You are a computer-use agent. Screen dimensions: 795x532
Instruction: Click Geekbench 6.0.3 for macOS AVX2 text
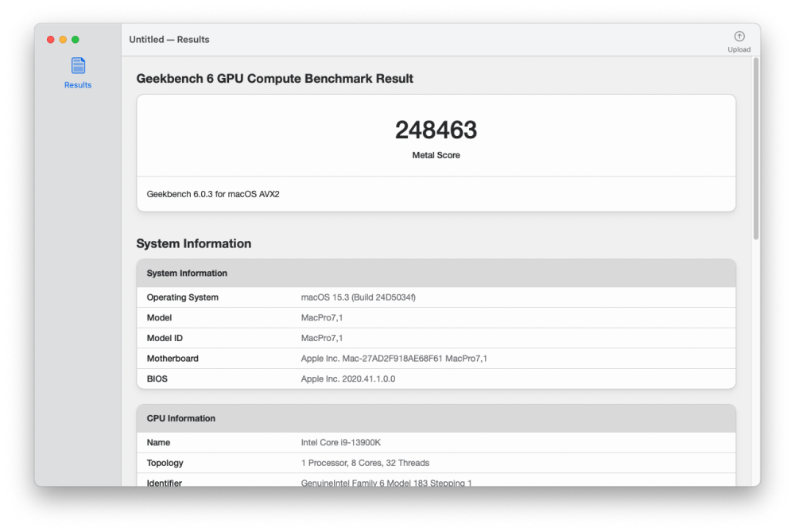(213, 194)
